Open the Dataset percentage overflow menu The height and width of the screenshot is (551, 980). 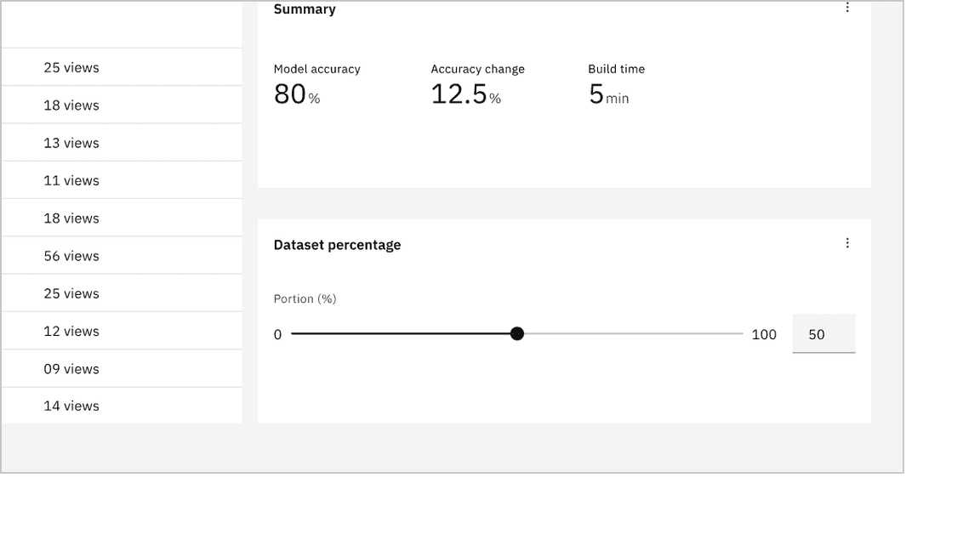tap(847, 242)
